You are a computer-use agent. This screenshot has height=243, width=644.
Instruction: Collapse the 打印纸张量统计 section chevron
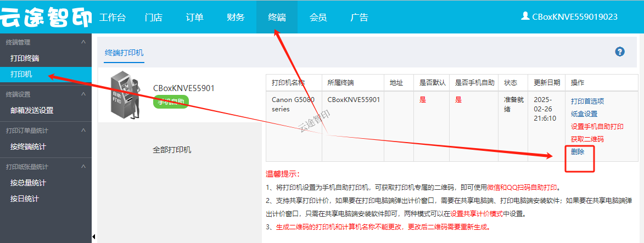click(83, 167)
